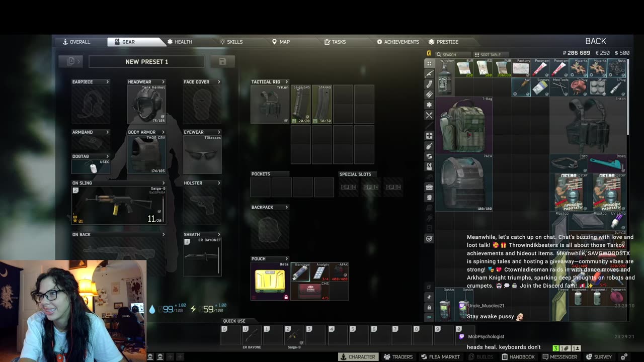644x362 pixels.
Task: Select the Awl item in stash
Action: [x=521, y=87]
